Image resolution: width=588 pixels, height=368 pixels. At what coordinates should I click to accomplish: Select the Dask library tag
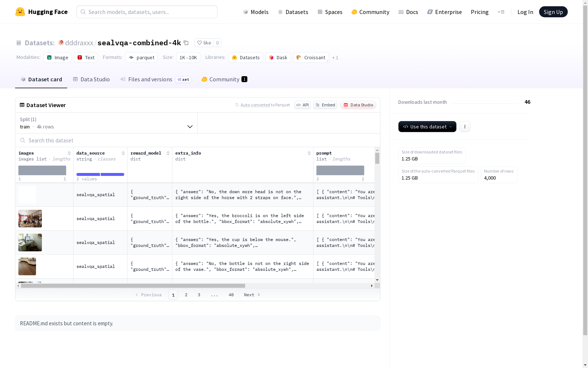point(278,57)
